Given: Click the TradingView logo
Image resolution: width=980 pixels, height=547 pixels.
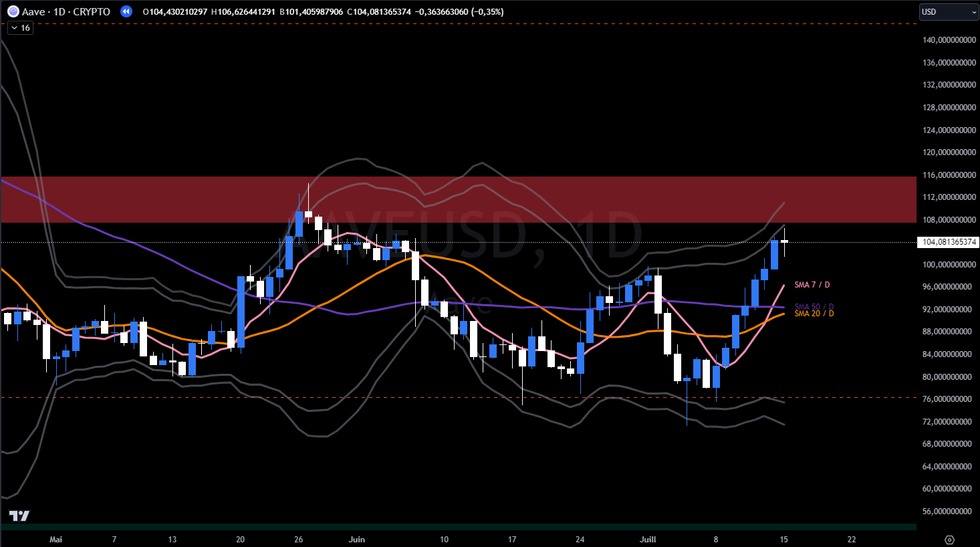Looking at the screenshot, I should (x=19, y=516).
